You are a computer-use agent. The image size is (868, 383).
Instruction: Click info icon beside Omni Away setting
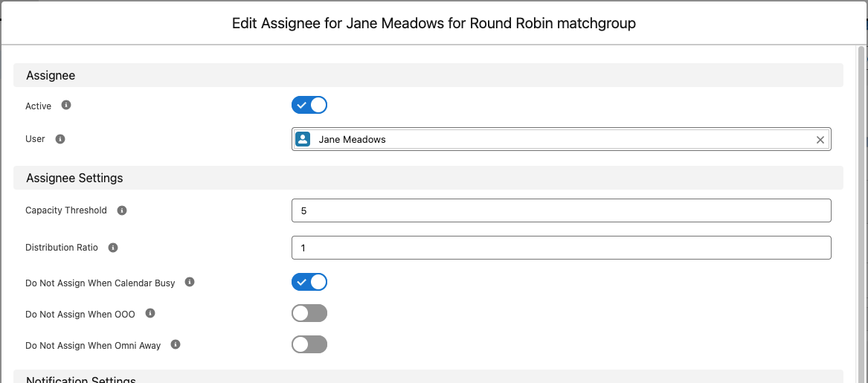tap(176, 344)
